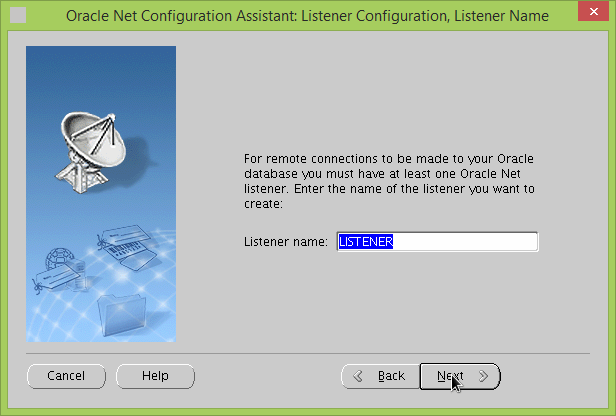The image size is (616, 416).
Task: Click the right chevron on Next button
Action: coord(484,377)
